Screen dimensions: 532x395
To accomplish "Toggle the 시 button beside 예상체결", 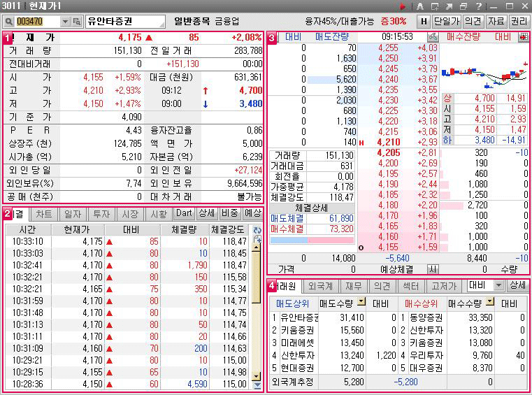I will tap(433, 269).
